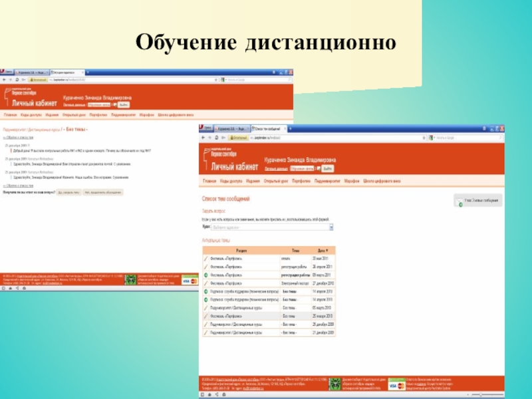The height and width of the screenshot is (399, 532).
Task: Open Открытый урок menu in right window
Action: point(276,181)
